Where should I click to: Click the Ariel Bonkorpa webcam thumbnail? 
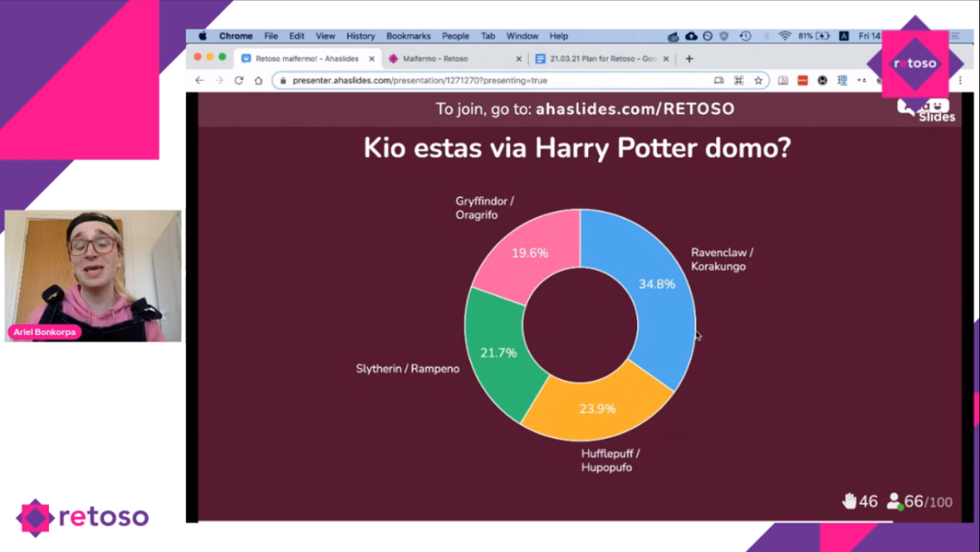(93, 276)
